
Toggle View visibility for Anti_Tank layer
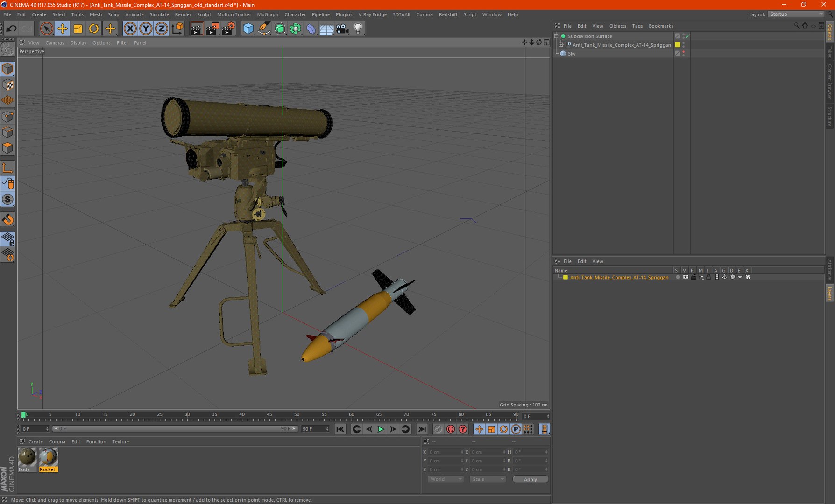[686, 277]
